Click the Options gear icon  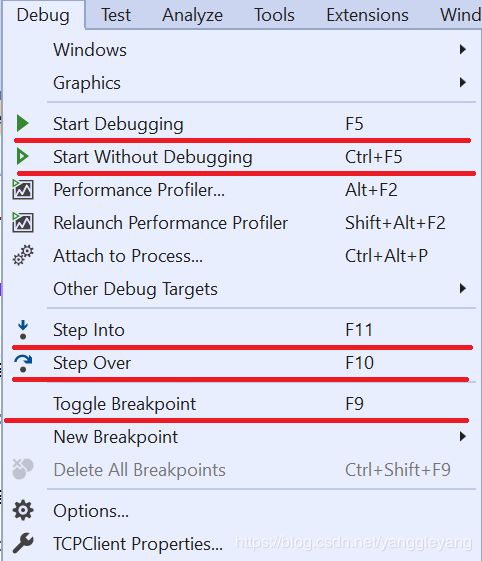pyautogui.click(x=23, y=510)
